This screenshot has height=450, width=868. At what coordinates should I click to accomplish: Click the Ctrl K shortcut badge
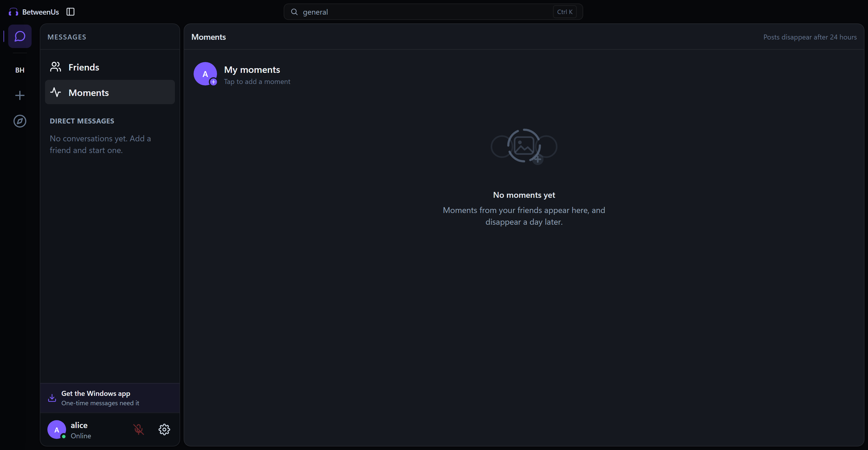coord(565,12)
